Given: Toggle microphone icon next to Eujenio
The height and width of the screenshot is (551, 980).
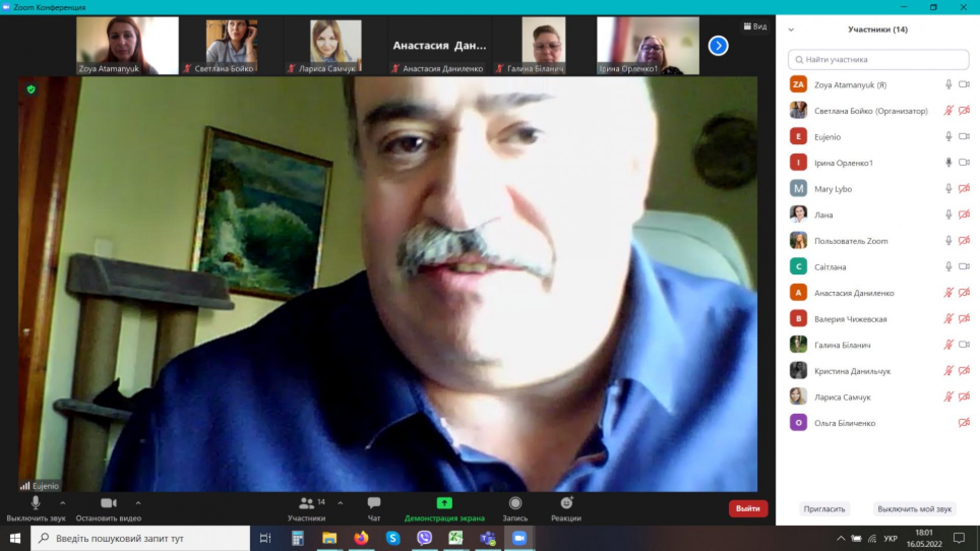Looking at the screenshot, I should [948, 137].
